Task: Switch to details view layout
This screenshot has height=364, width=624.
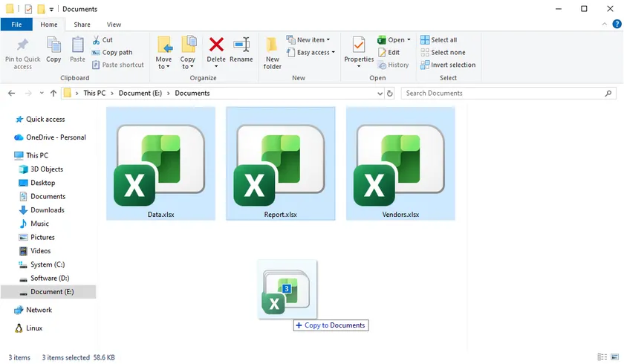Action: pyautogui.click(x=602, y=357)
